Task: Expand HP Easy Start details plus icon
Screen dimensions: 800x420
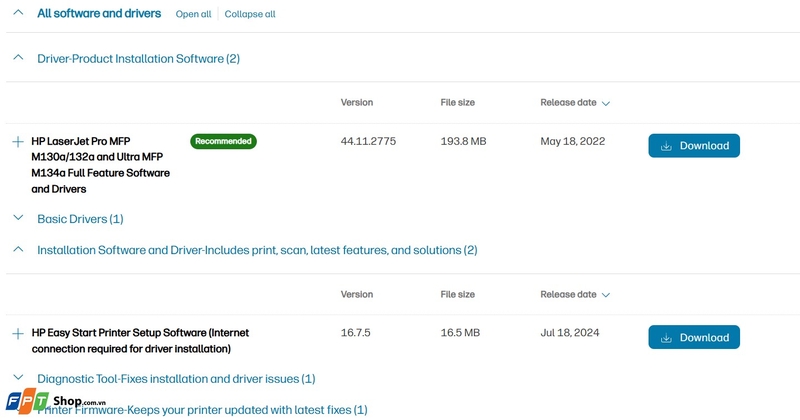Action: tap(18, 334)
